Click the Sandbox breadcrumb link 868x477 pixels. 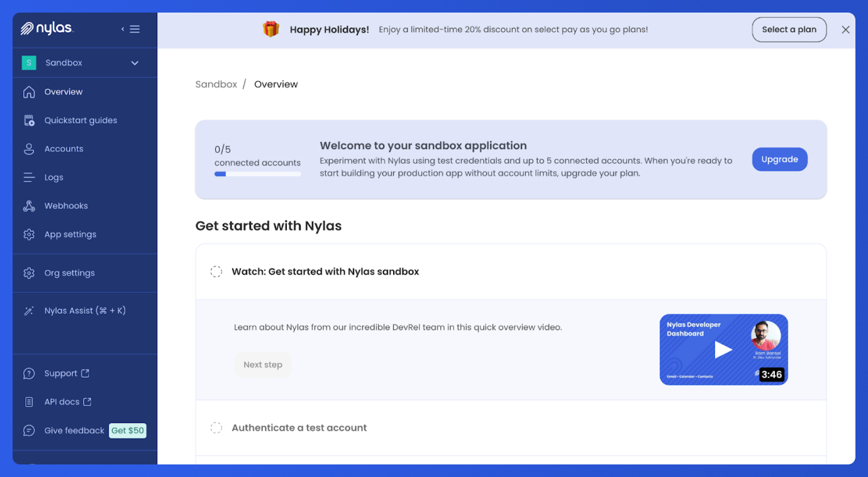click(x=216, y=84)
